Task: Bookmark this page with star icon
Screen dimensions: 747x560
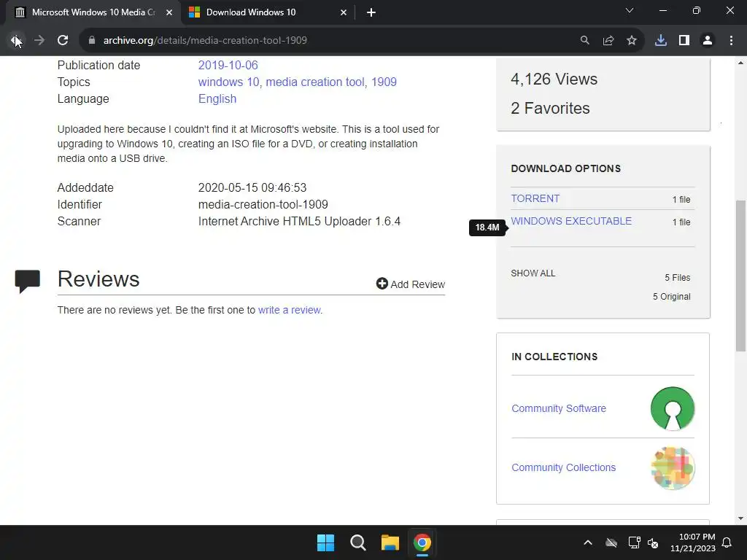Action: pos(632,41)
